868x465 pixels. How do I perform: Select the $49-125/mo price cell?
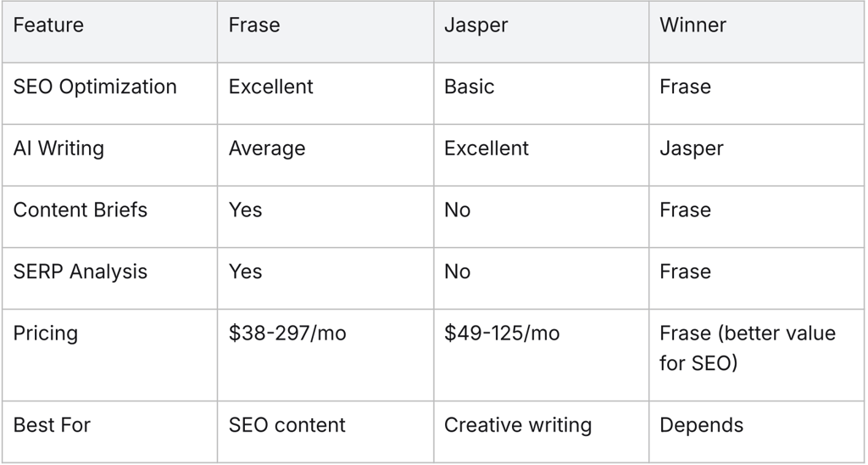point(502,333)
